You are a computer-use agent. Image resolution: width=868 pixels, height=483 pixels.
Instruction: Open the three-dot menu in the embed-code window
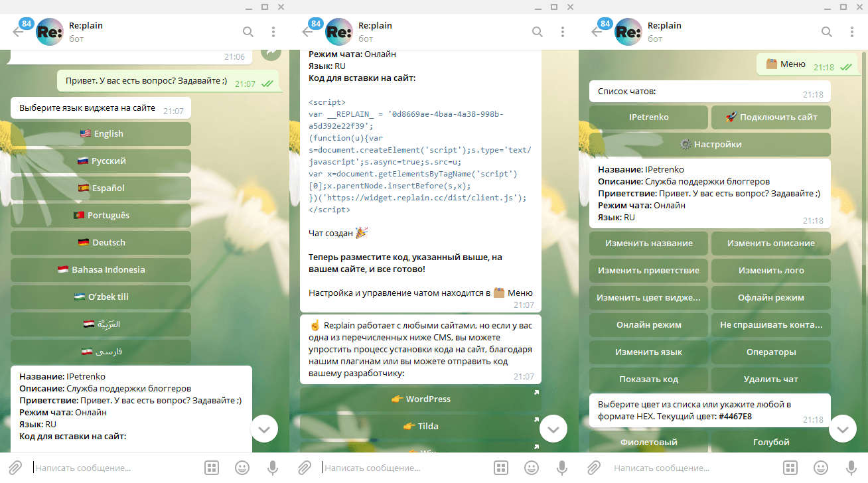pos(563,32)
